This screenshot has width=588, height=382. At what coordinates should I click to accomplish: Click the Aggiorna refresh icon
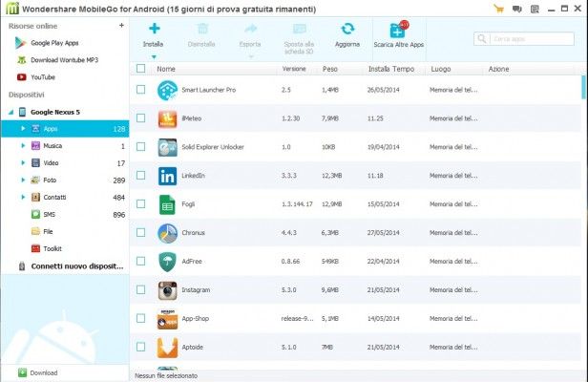click(347, 29)
